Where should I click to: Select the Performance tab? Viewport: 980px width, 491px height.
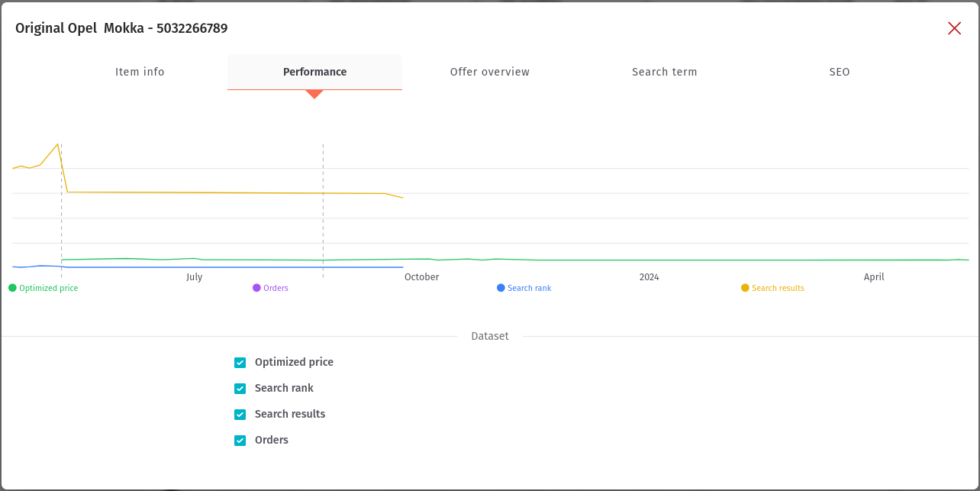[x=314, y=72]
